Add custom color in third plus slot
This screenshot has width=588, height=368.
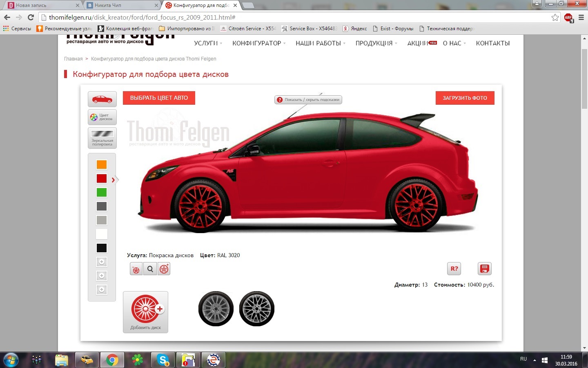pyautogui.click(x=102, y=289)
